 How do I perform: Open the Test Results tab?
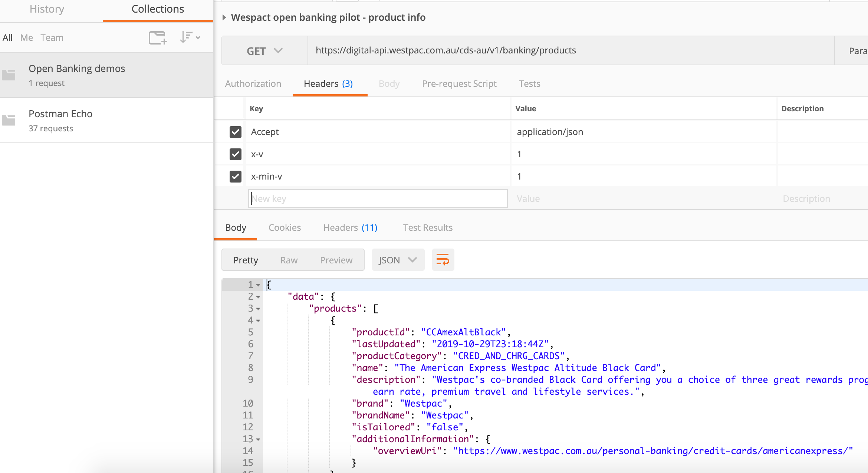pos(428,228)
